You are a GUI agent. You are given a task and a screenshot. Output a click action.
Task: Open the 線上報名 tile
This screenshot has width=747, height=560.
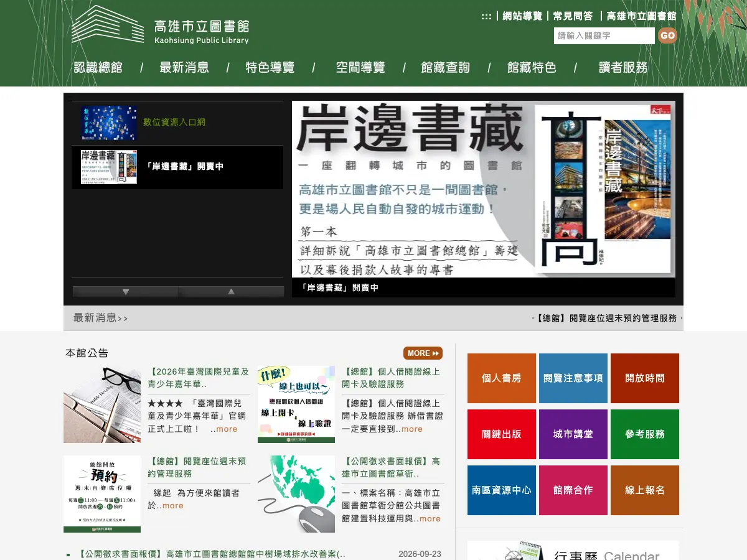coord(645,490)
